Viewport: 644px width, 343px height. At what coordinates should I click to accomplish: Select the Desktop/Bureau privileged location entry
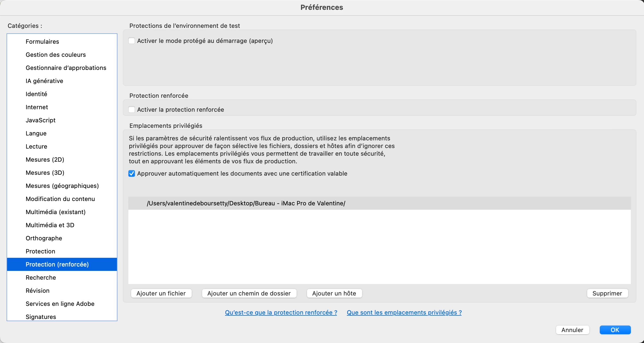click(x=246, y=203)
